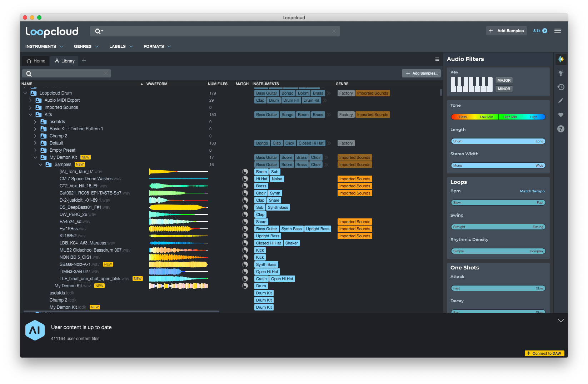This screenshot has height=384, width=588.
Task: Open the GENRES dropdown
Action: click(86, 46)
